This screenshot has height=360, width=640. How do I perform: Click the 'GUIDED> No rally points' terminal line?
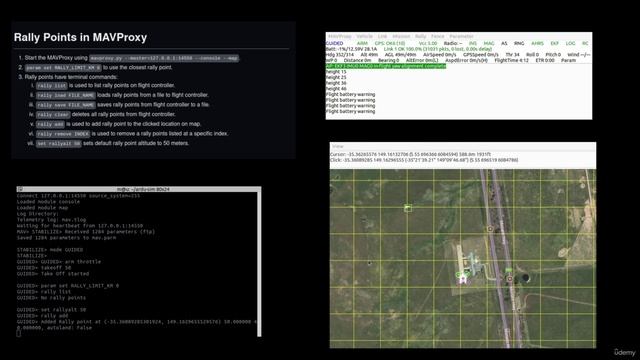click(51, 298)
